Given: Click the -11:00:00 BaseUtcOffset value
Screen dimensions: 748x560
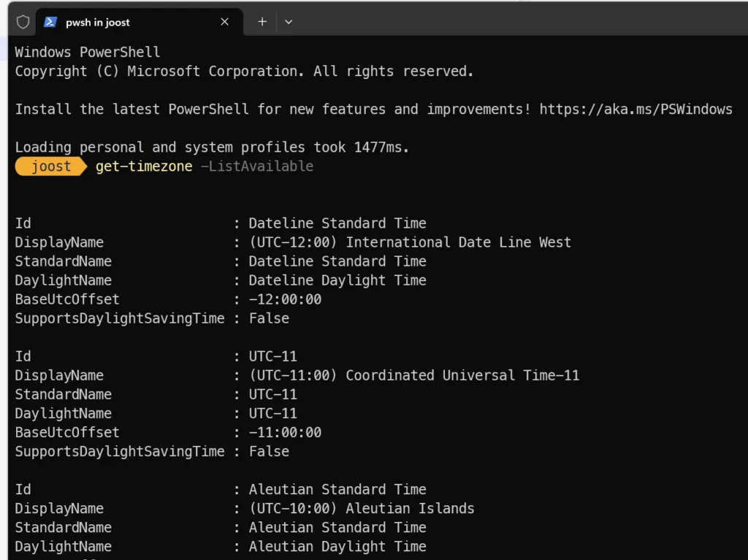Looking at the screenshot, I should click(285, 432).
